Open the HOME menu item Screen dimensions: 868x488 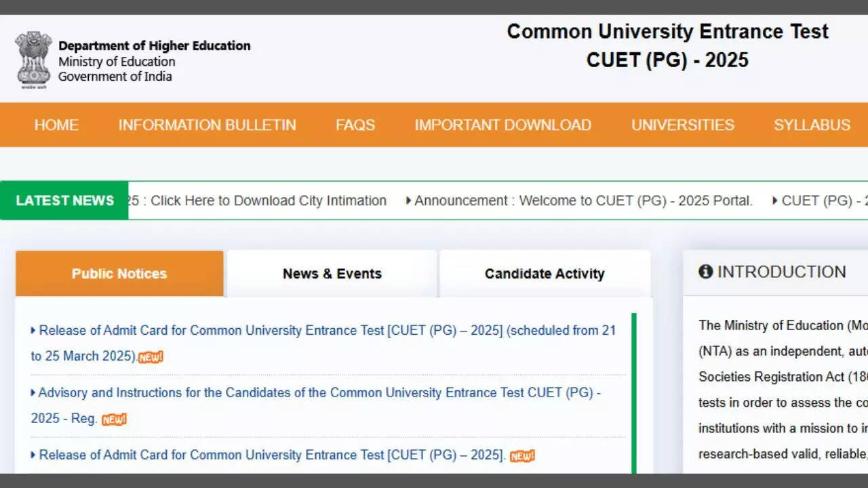(56, 125)
